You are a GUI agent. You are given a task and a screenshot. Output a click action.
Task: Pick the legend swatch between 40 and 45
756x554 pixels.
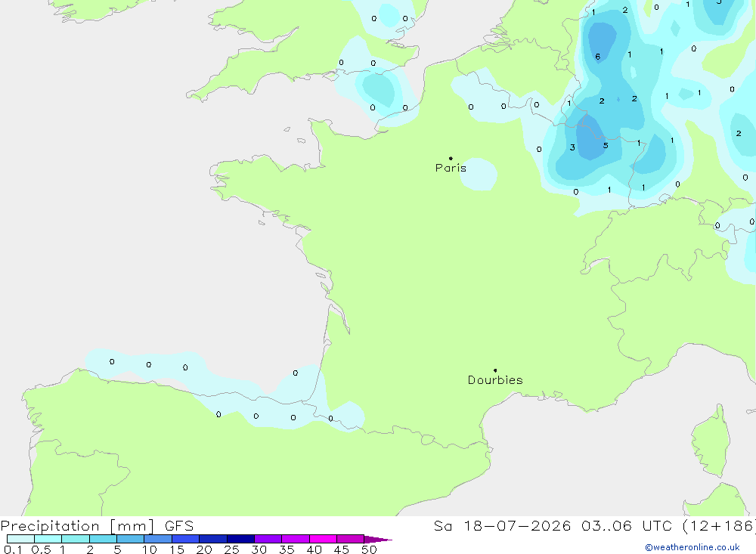[x=323, y=539]
